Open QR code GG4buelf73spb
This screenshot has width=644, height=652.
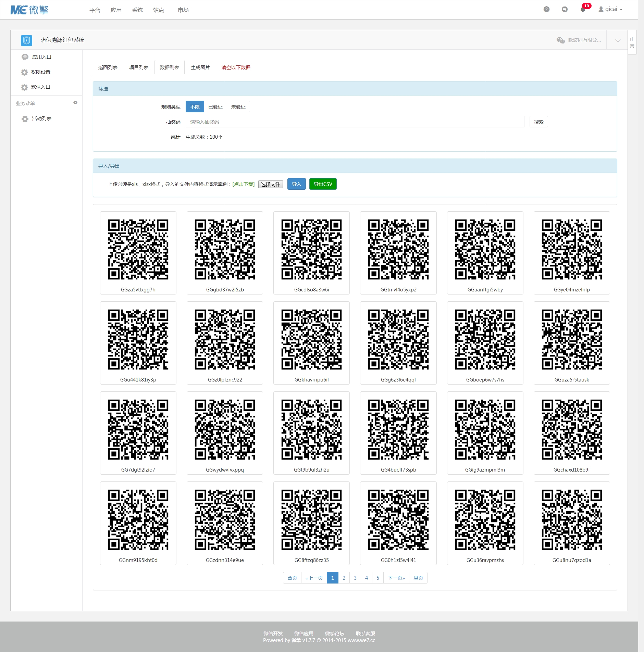tap(398, 430)
